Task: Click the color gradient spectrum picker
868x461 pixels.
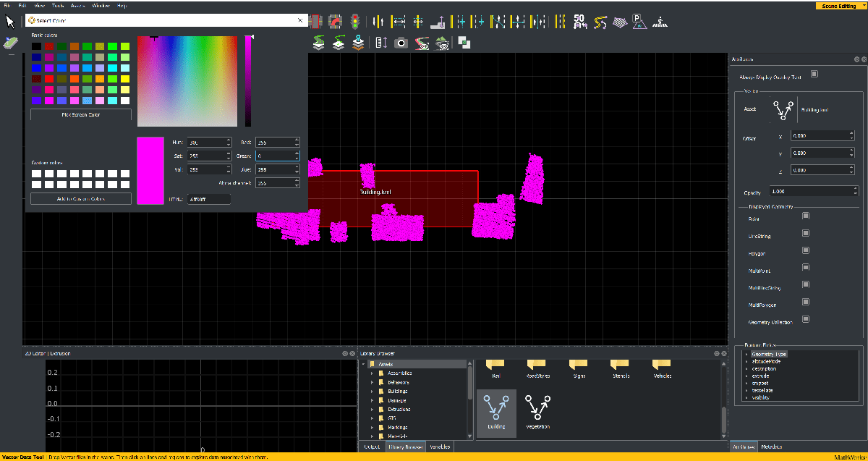Action: (x=187, y=81)
